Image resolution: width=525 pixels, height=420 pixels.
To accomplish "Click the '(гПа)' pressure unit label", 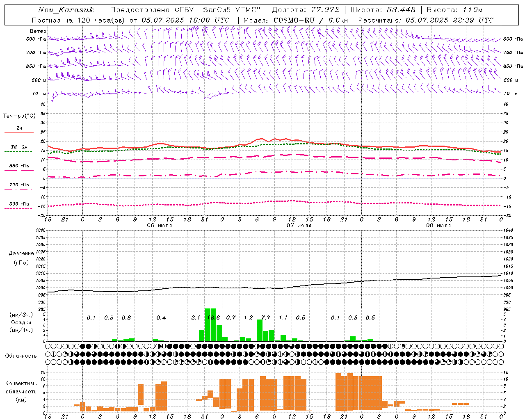I will pyautogui.click(x=21, y=263).
